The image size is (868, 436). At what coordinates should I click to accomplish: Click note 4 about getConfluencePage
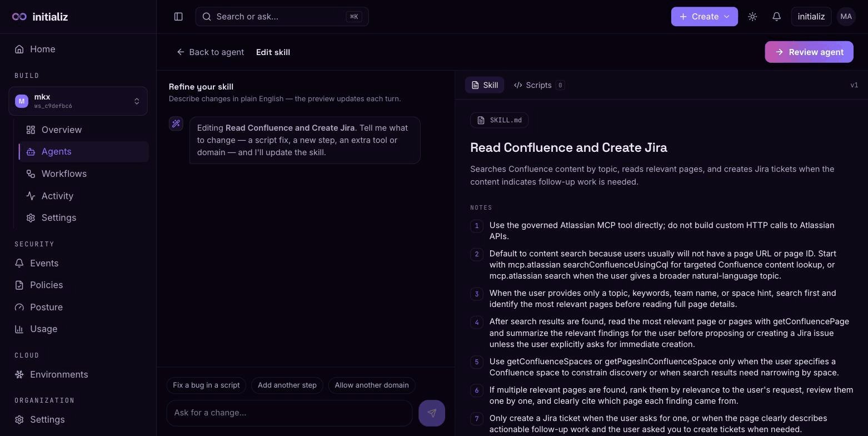[x=670, y=333]
